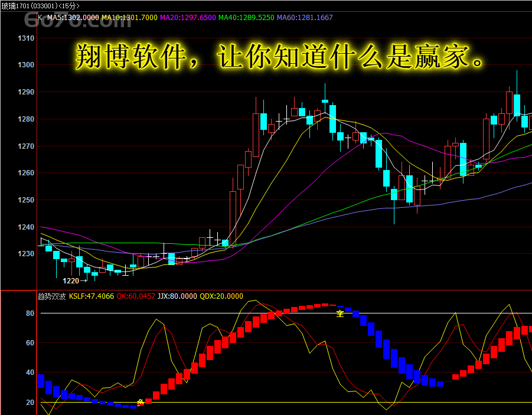Click the MA20:1297.6500 indicator label
The image size is (532, 415).
[x=188, y=18]
